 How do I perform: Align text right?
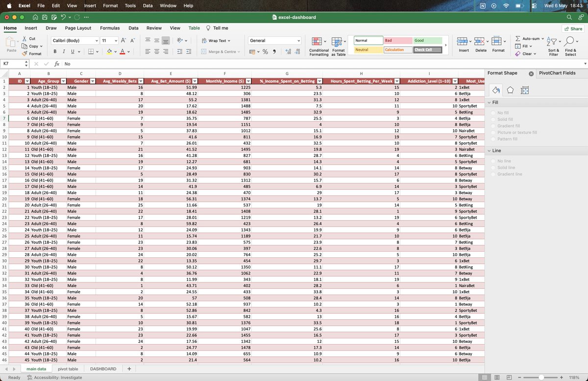click(166, 51)
